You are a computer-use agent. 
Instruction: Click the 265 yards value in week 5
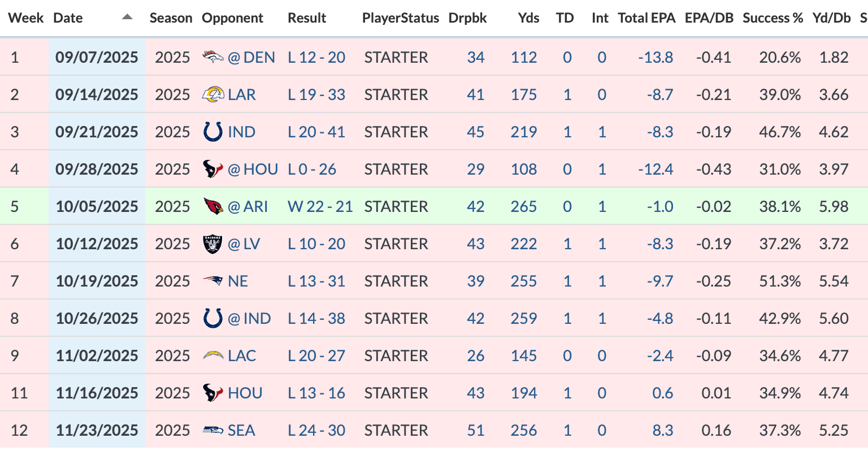pyautogui.click(x=524, y=206)
